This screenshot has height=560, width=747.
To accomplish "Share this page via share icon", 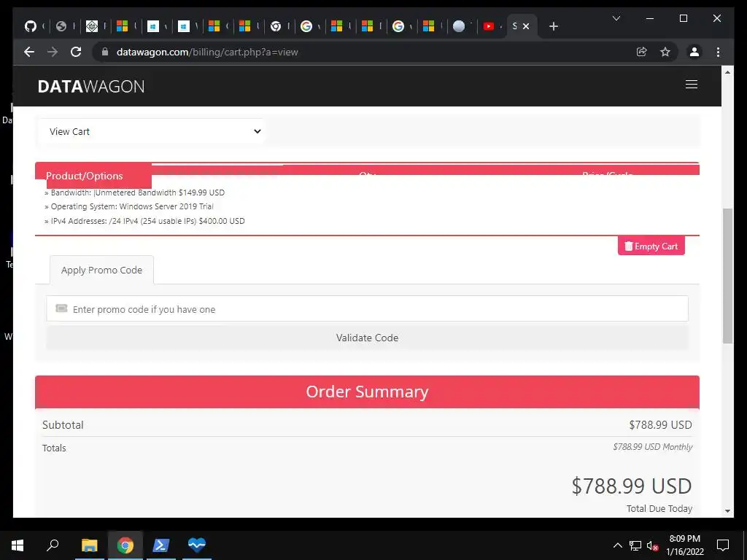I will pos(642,52).
